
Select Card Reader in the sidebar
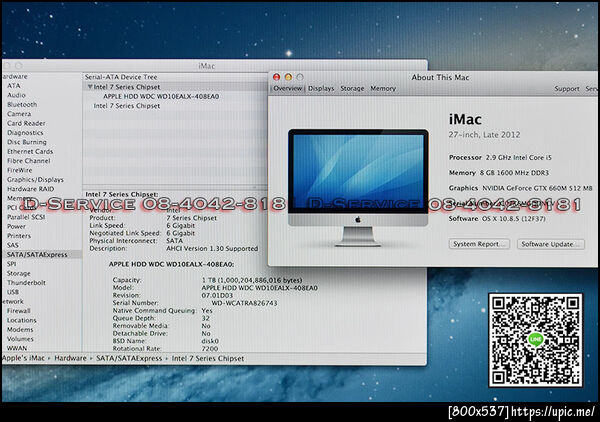click(x=26, y=123)
